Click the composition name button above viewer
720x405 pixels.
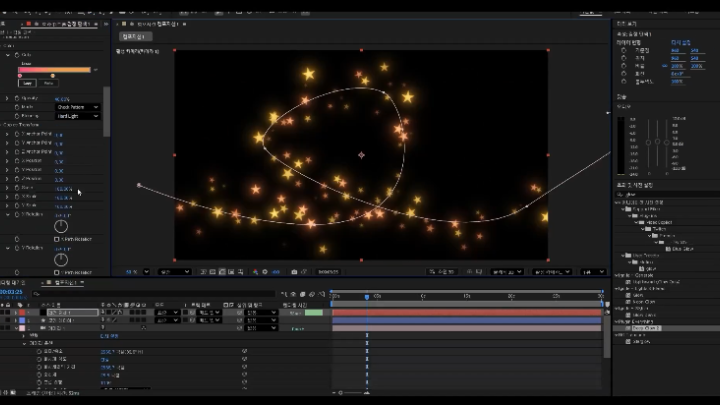tap(135, 36)
